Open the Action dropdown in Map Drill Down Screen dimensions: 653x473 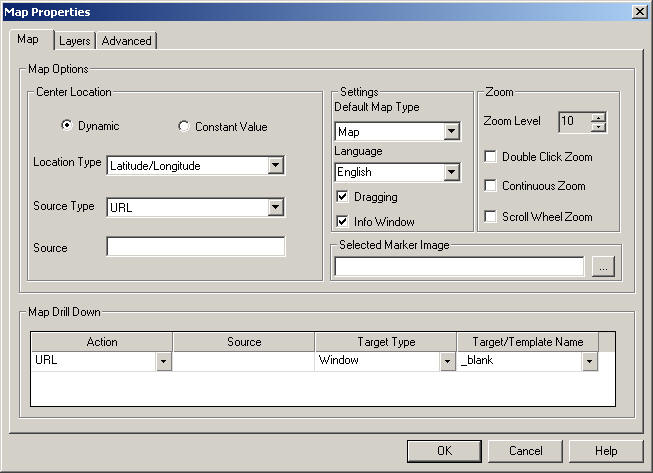pyautogui.click(x=163, y=361)
